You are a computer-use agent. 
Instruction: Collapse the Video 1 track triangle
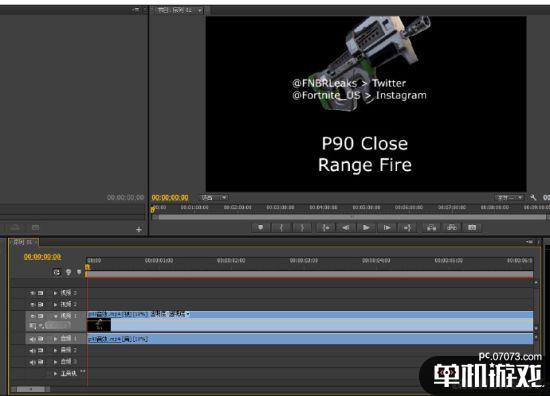coord(55,316)
